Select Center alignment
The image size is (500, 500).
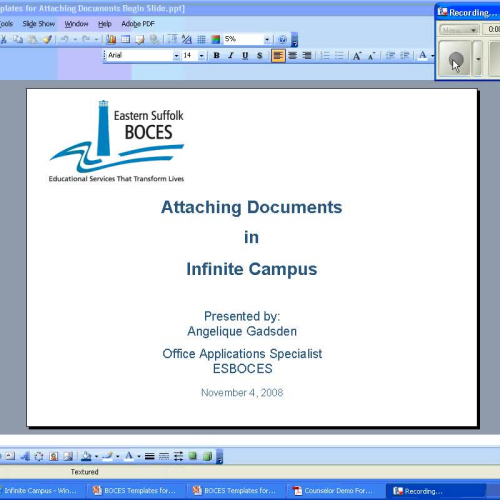click(x=293, y=55)
